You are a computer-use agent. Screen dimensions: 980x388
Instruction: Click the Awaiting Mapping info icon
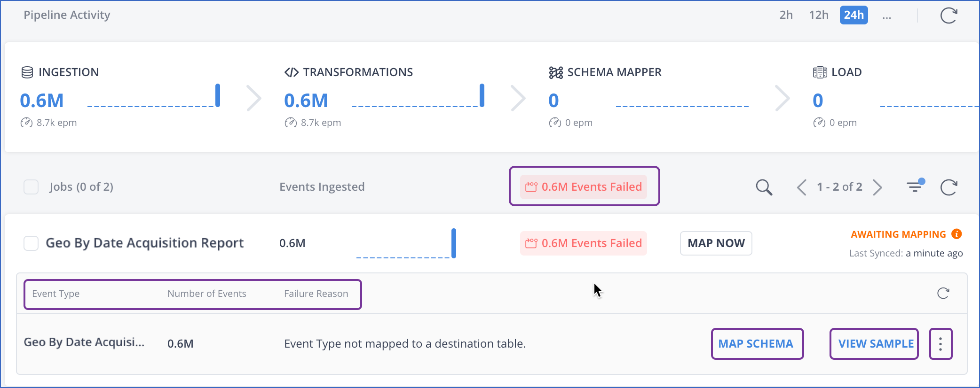(x=956, y=234)
